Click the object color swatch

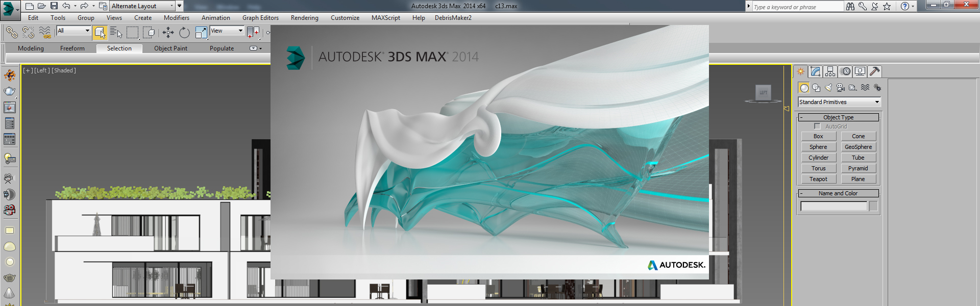coord(873,206)
